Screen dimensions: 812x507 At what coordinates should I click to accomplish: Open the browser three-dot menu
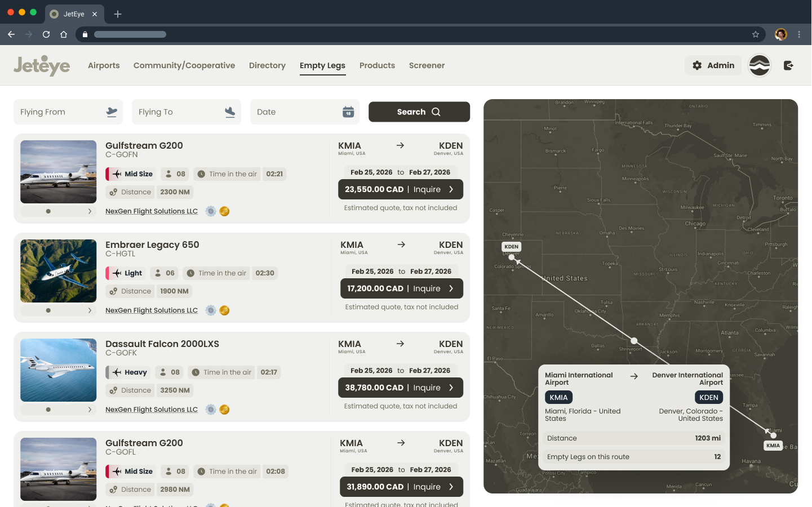click(x=799, y=34)
